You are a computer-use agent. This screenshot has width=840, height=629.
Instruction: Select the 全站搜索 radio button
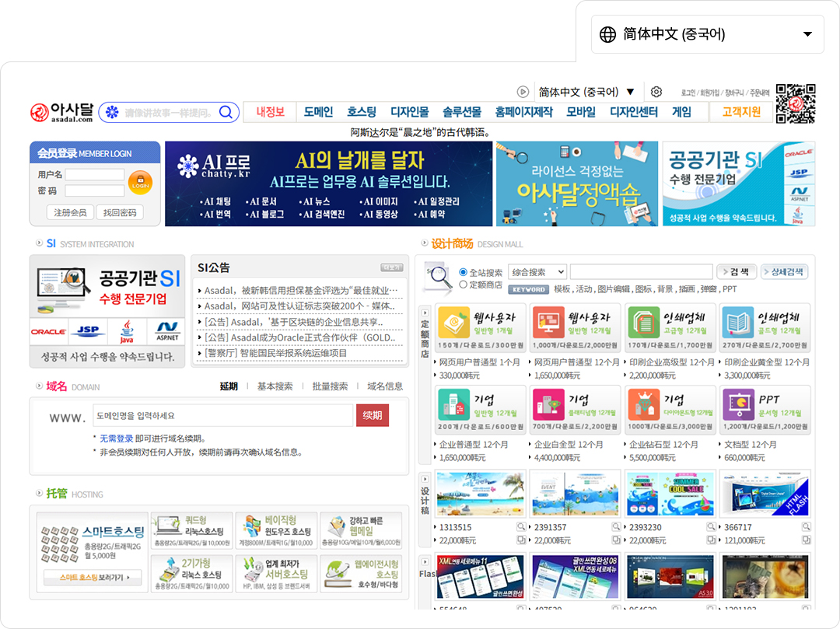point(464,273)
